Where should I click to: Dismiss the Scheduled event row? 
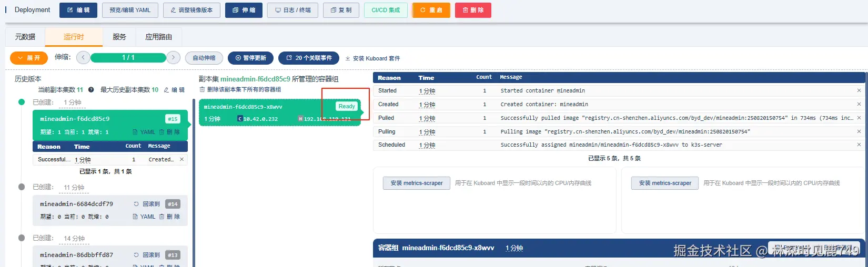859,145
